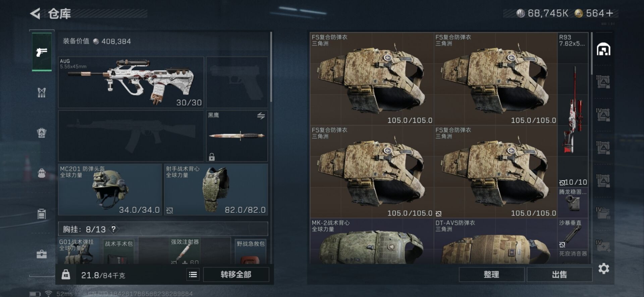Screen dimensions: 644x297
Task: Click the 出售 sell button
Action: click(559, 275)
